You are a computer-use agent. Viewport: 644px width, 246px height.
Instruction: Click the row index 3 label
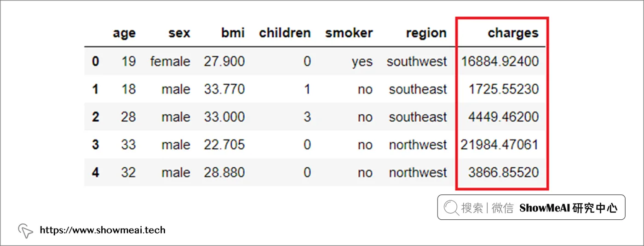95,145
